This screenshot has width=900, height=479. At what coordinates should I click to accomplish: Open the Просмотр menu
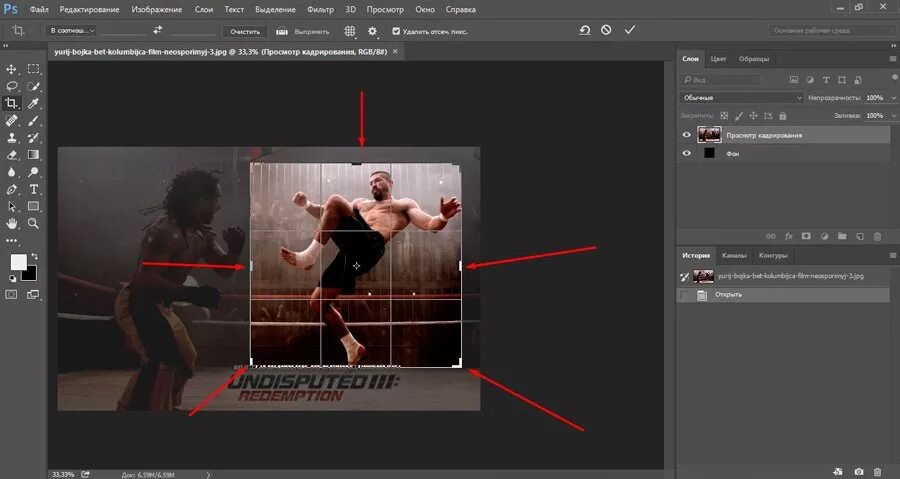[385, 9]
